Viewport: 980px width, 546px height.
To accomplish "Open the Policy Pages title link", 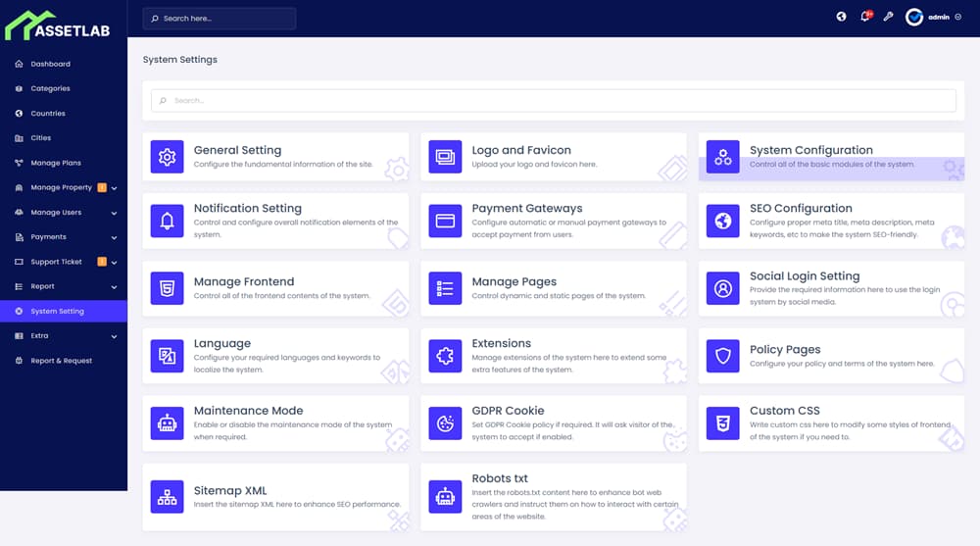I will pyautogui.click(x=785, y=350).
